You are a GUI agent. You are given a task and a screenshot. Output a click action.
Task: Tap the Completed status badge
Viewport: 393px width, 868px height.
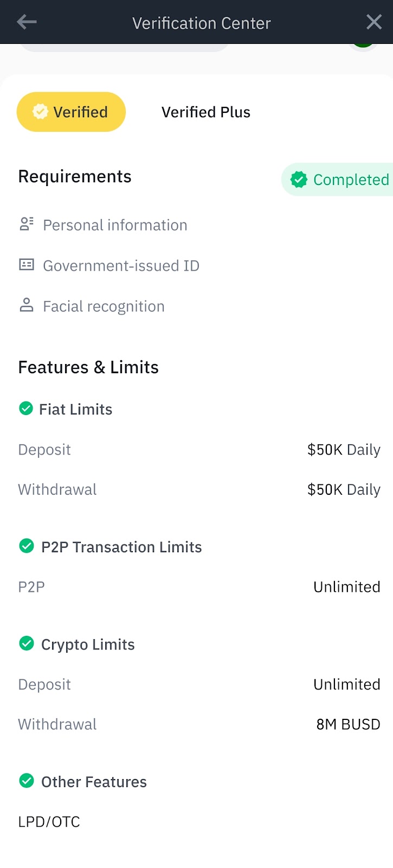tap(340, 180)
